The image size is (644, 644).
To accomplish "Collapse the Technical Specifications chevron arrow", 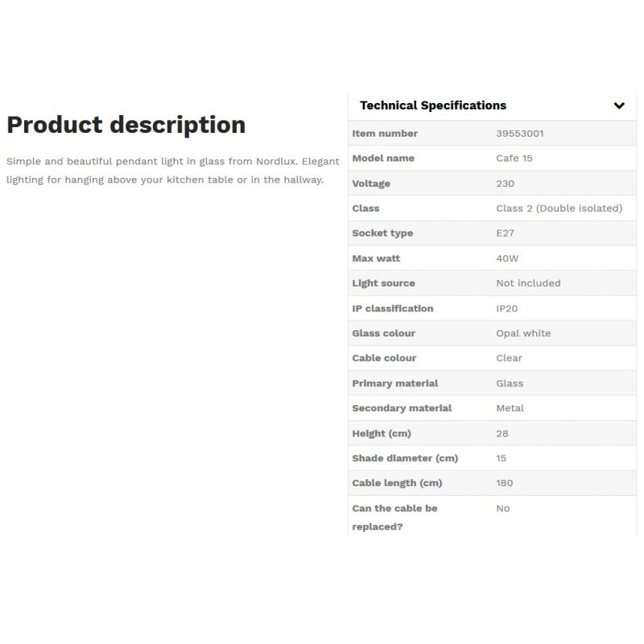I will point(618,105).
